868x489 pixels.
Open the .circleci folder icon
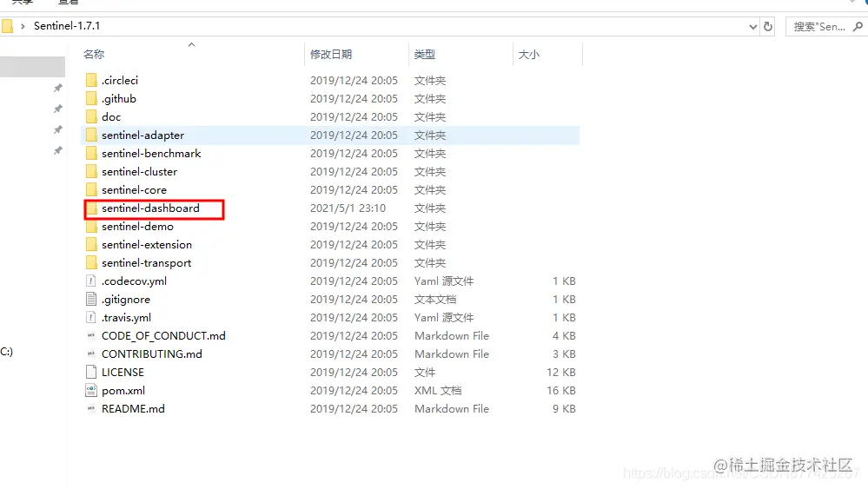(x=91, y=80)
